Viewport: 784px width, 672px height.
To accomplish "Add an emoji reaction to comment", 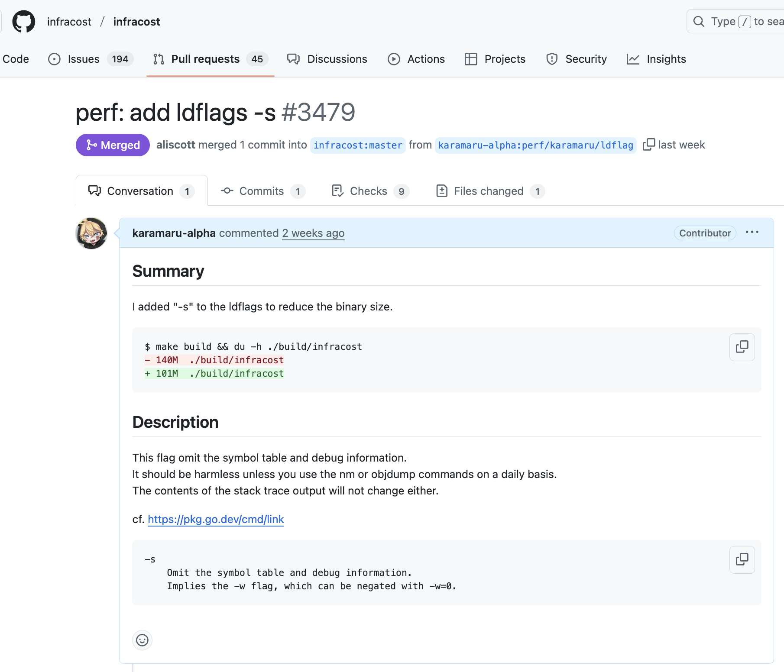I will pos(142,640).
